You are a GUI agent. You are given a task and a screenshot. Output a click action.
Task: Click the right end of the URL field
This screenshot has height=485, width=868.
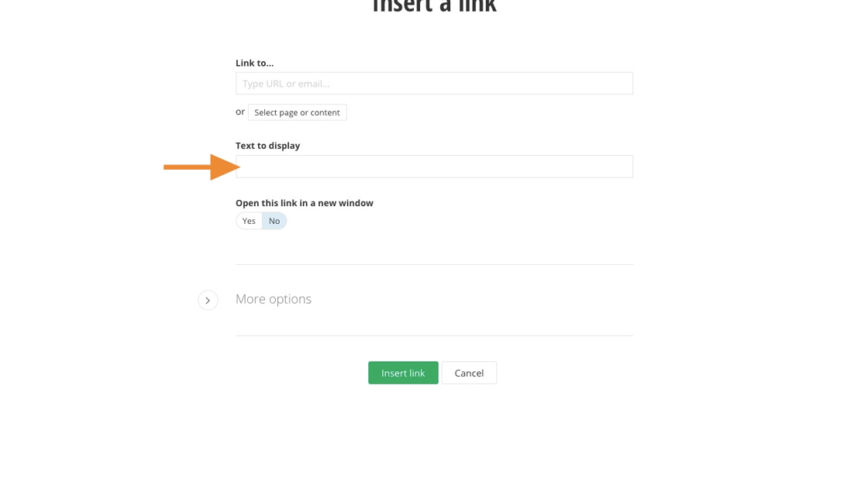620,84
